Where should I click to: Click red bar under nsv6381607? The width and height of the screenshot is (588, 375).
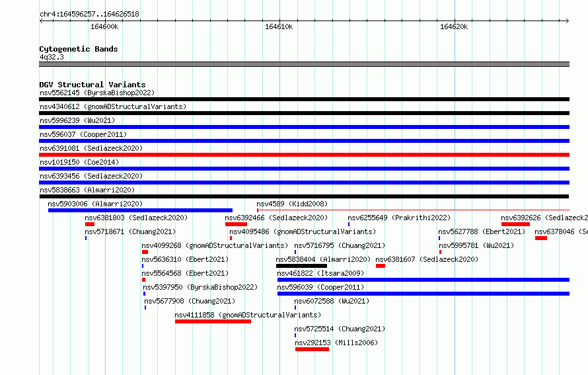tap(381, 266)
